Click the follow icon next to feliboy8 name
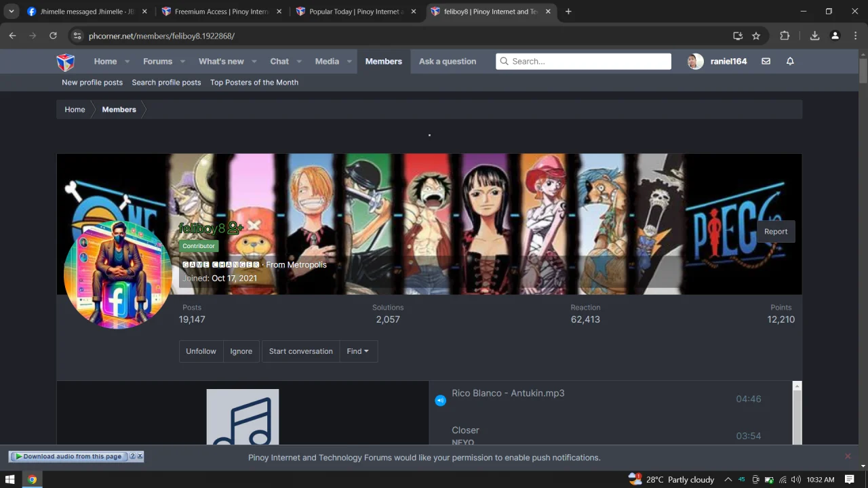Viewport: 868px width, 488px height. [235, 228]
